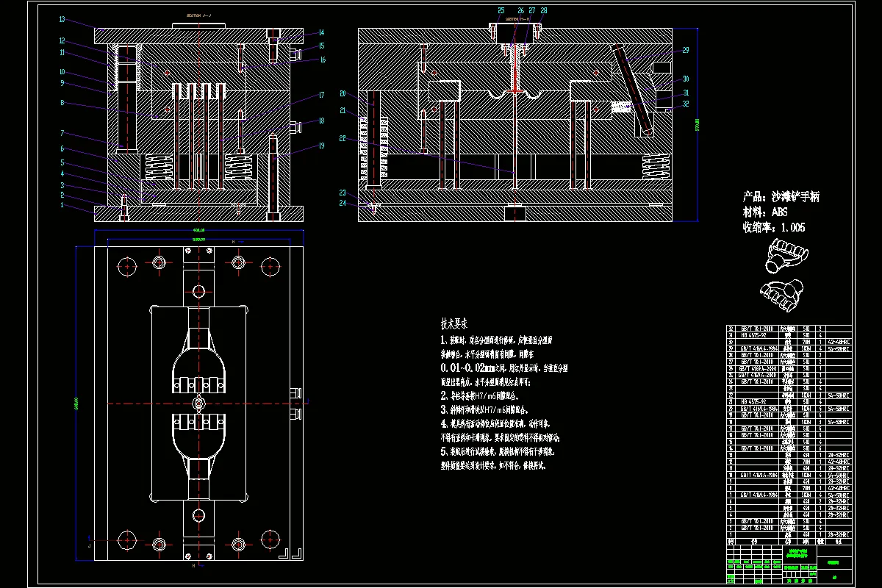Select cyan callout label 6

(63, 149)
